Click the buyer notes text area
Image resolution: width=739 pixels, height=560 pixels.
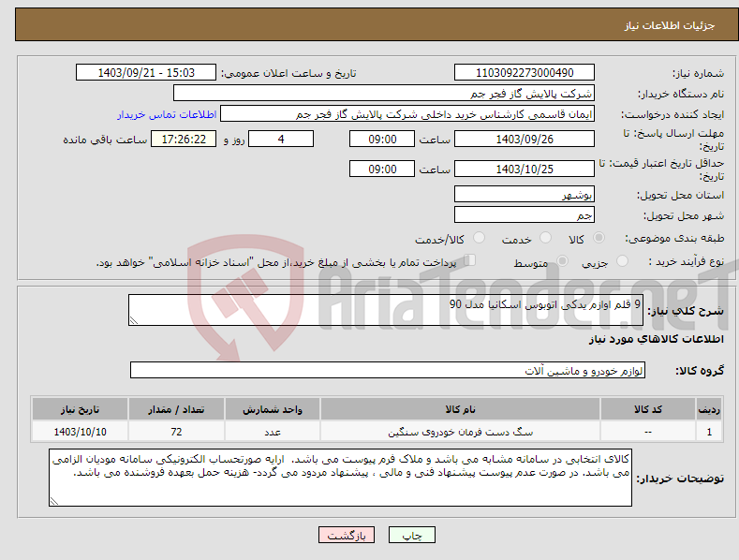pyautogui.click(x=340, y=478)
